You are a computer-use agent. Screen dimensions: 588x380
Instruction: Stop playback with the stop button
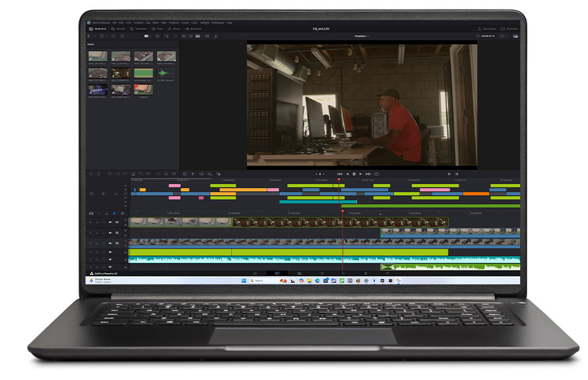[354, 174]
